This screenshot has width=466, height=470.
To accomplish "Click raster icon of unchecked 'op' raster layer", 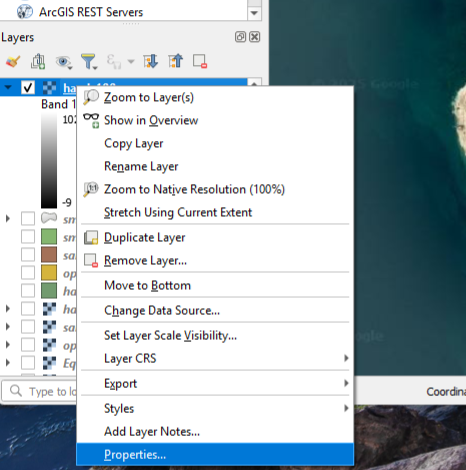I will coord(49,345).
